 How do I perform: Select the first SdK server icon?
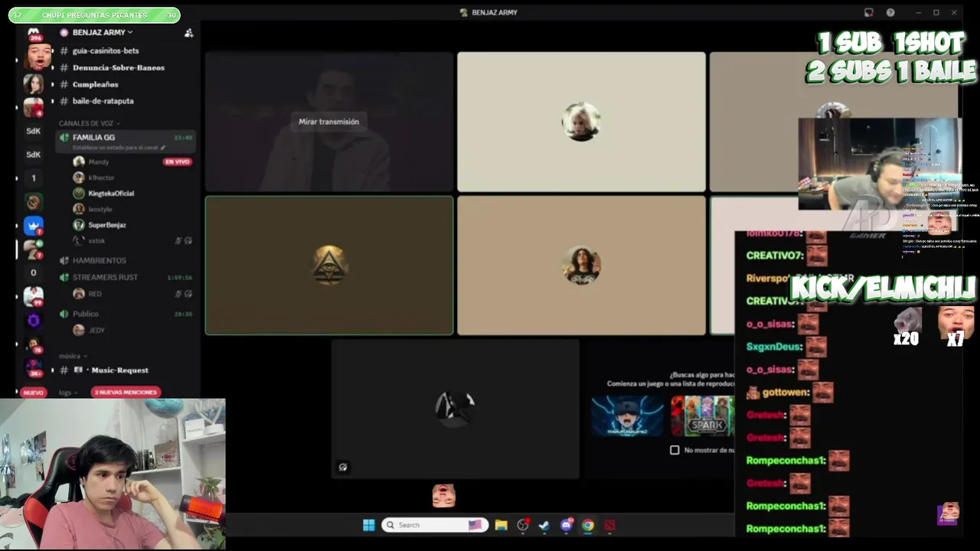coord(34,131)
